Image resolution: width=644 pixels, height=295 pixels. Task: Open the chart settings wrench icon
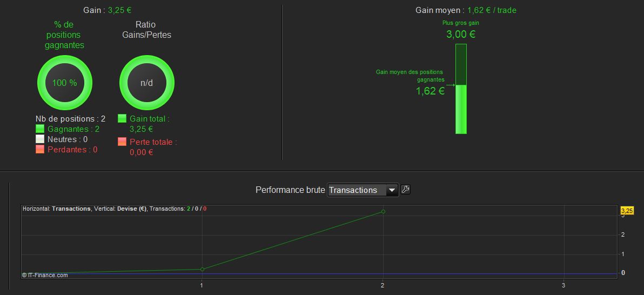point(405,190)
